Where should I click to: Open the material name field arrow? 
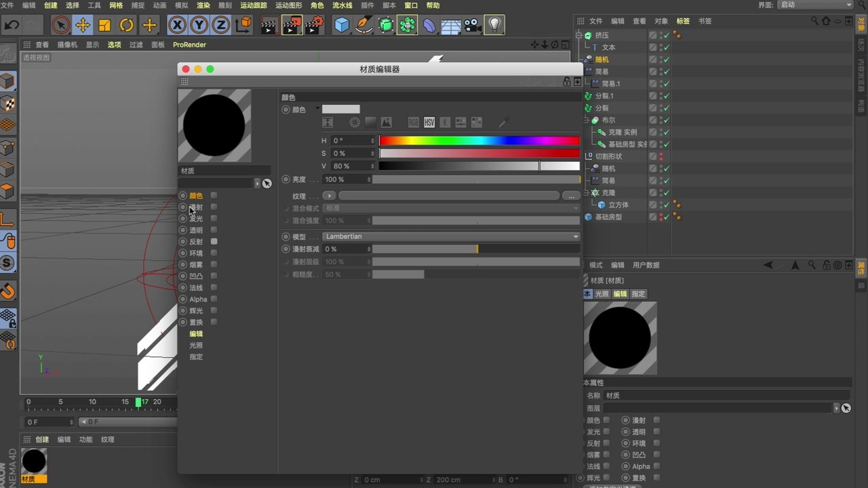tap(257, 184)
